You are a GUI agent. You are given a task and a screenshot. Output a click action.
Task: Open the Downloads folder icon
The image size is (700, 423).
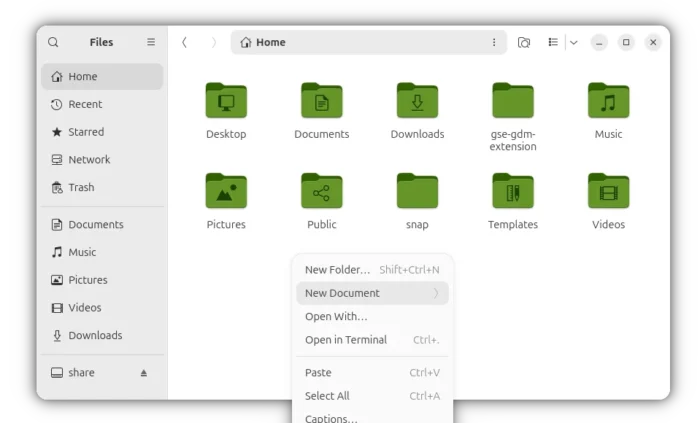pos(417,102)
